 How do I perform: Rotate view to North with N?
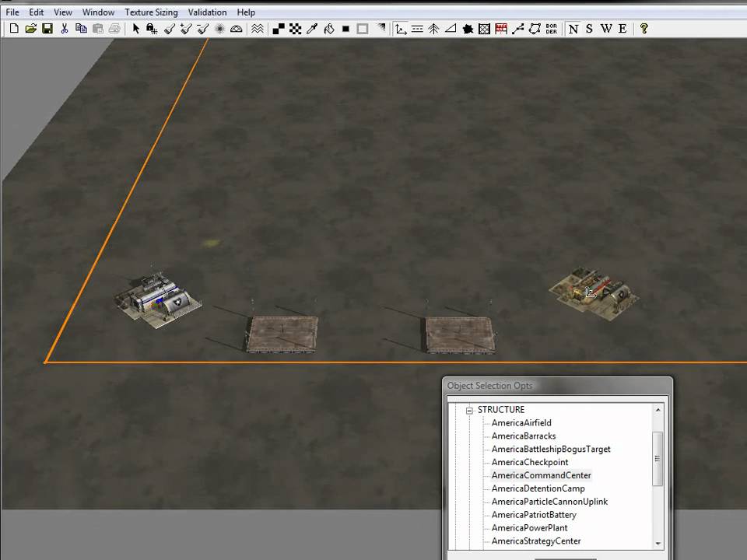pyautogui.click(x=573, y=29)
